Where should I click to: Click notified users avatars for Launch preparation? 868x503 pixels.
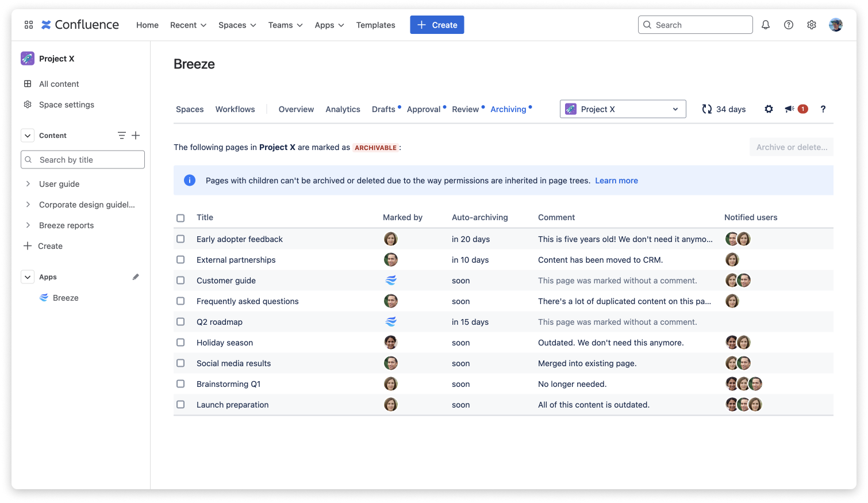(744, 405)
